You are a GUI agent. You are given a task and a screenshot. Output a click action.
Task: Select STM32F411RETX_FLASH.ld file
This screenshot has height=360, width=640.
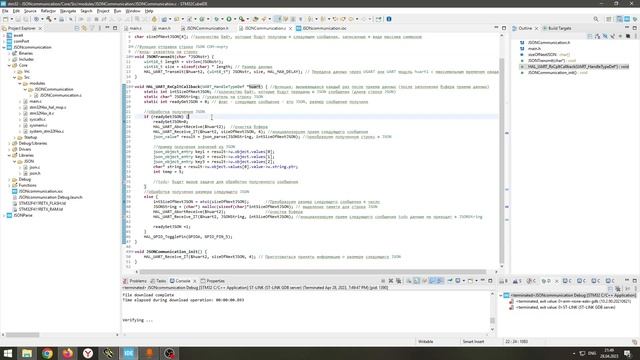42,203
